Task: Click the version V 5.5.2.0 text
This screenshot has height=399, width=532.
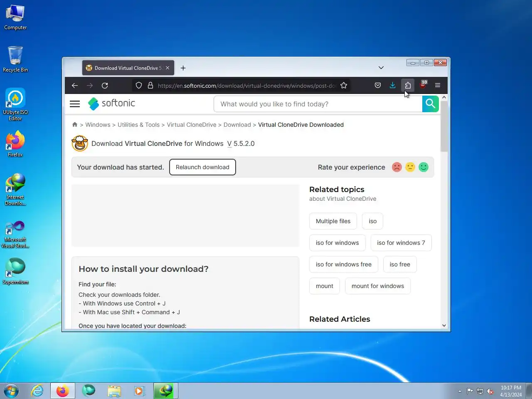Action: point(241,143)
